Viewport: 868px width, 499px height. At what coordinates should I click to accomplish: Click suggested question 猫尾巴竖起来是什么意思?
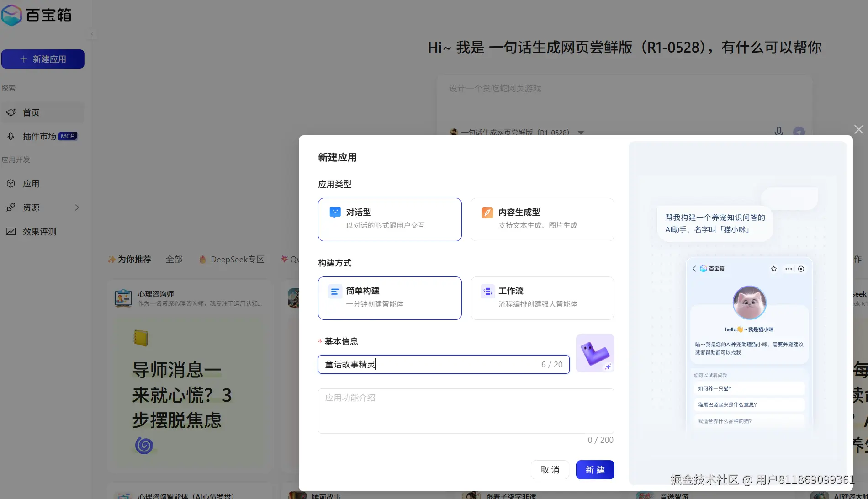(749, 404)
